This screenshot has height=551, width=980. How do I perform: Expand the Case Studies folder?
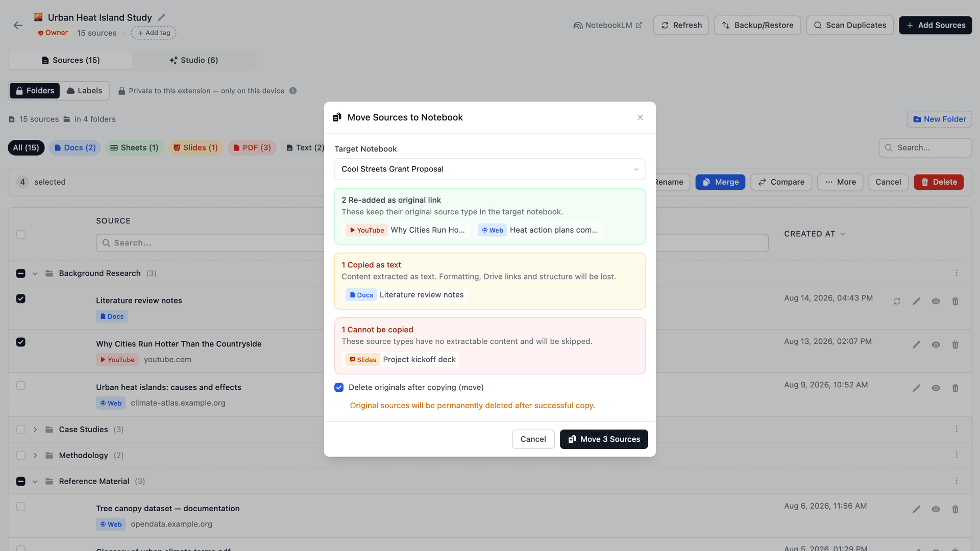(35, 430)
